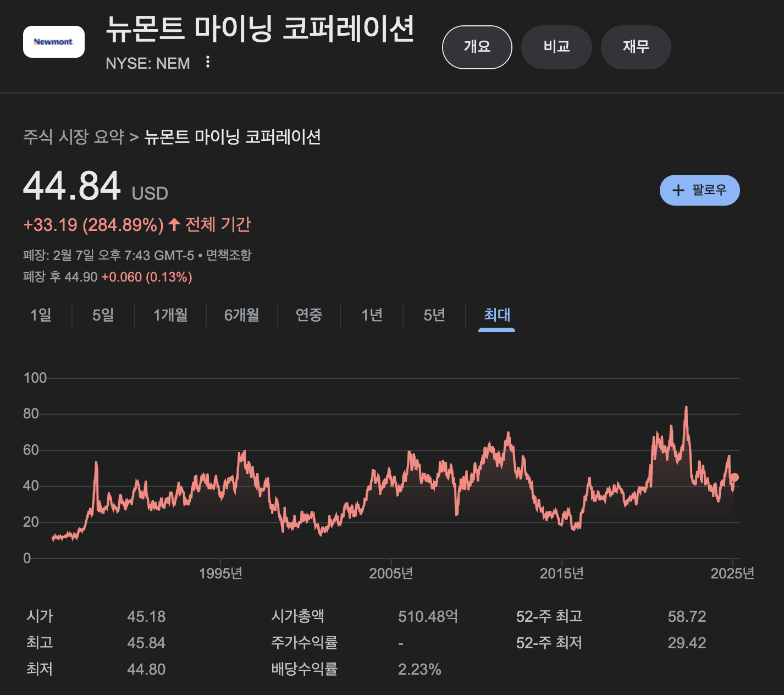Viewport: 784px width, 695px height.
Task: Click the 52-주 최저 value 29.42
Action: tap(687, 643)
